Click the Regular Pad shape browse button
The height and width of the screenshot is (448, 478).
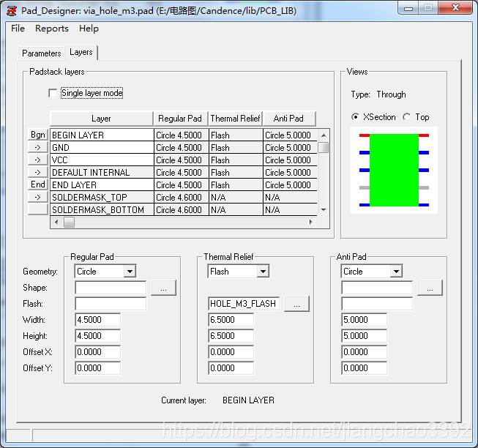click(x=164, y=288)
